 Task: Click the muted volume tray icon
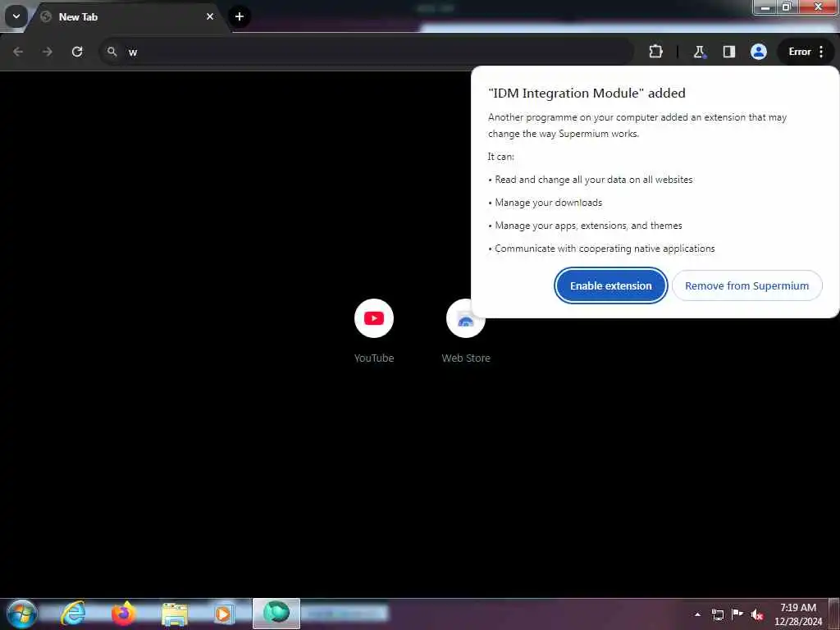coord(757,614)
